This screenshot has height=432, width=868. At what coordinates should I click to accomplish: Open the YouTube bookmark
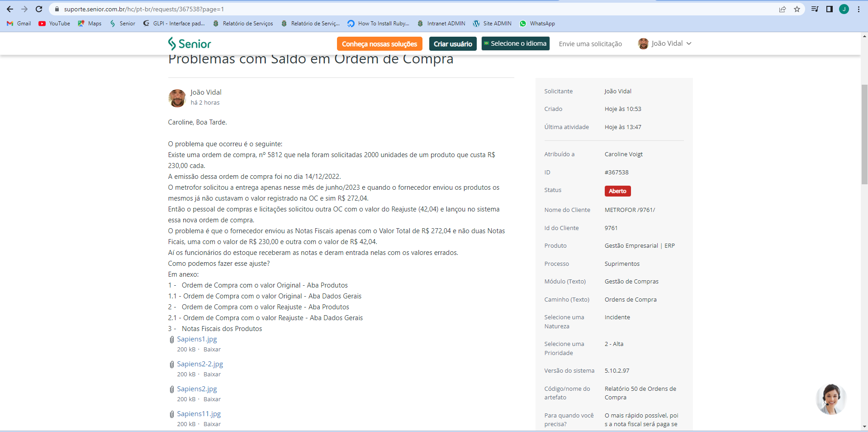[54, 24]
